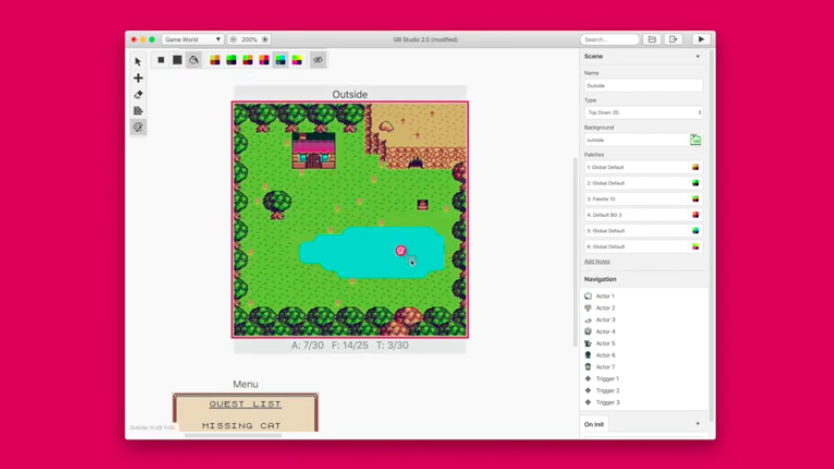Pick second brush palette swatch (green)
Screen dimensions: 834x469
click(231, 60)
